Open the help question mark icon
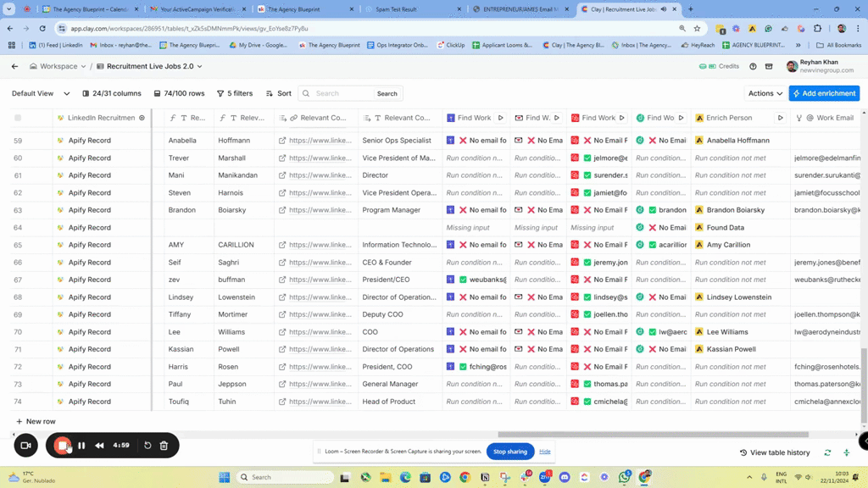The width and height of the screenshot is (868, 488). point(753,66)
